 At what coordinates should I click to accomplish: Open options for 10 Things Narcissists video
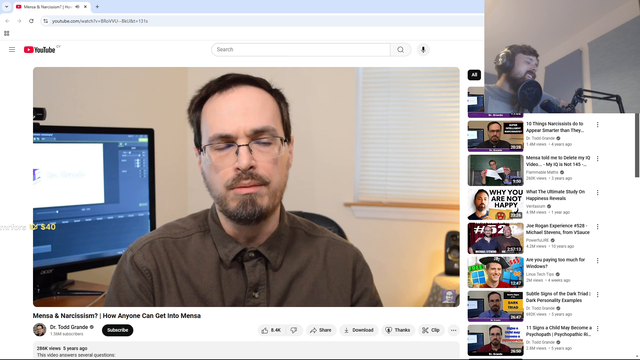tap(598, 124)
